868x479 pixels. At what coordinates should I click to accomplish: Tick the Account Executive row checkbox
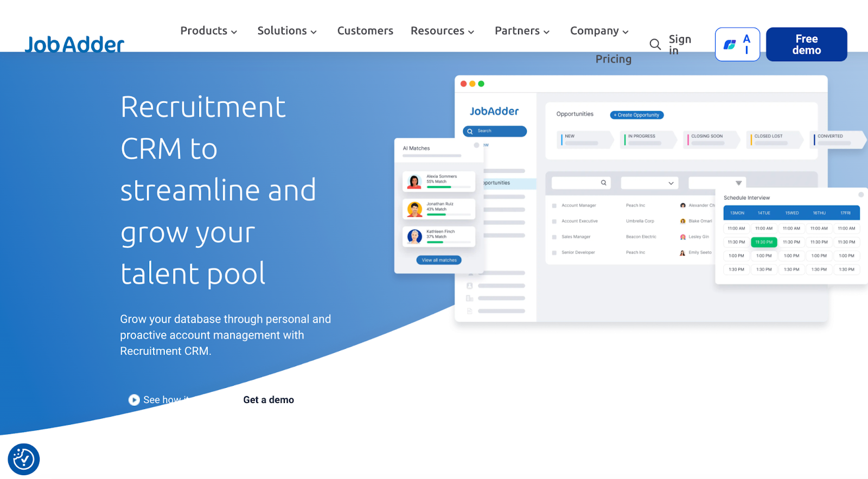point(554,221)
